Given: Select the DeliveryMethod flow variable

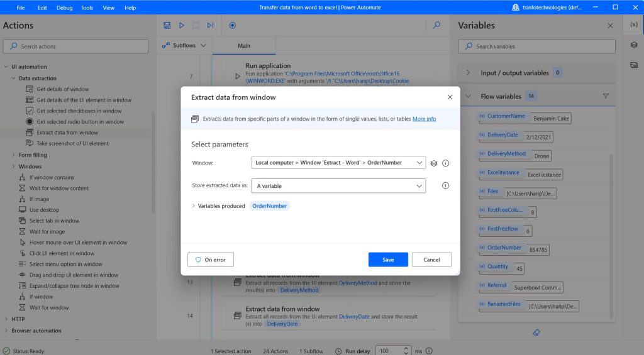Looking at the screenshot, I should point(506,153).
